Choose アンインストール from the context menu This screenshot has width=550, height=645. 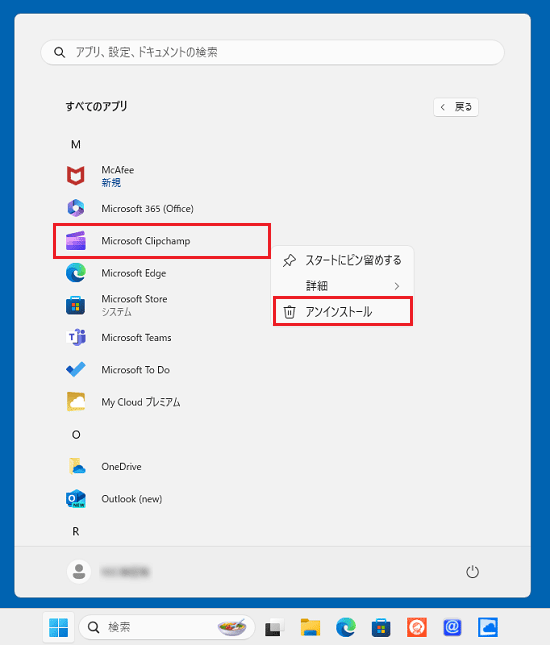pyautogui.click(x=342, y=312)
